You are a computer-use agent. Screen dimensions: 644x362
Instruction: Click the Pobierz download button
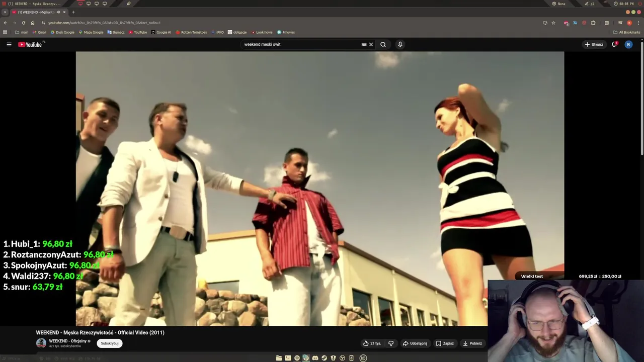[472, 343]
